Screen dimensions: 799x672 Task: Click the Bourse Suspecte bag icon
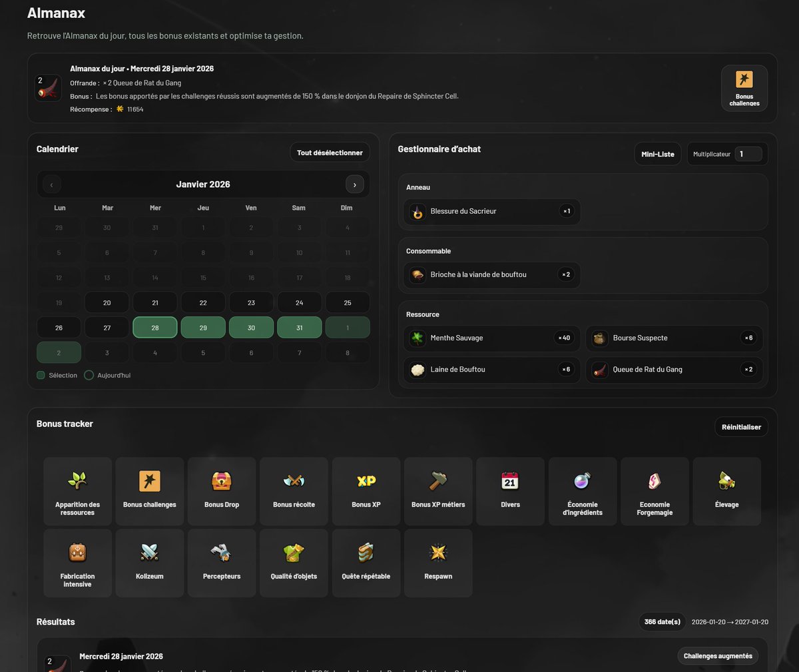point(600,338)
